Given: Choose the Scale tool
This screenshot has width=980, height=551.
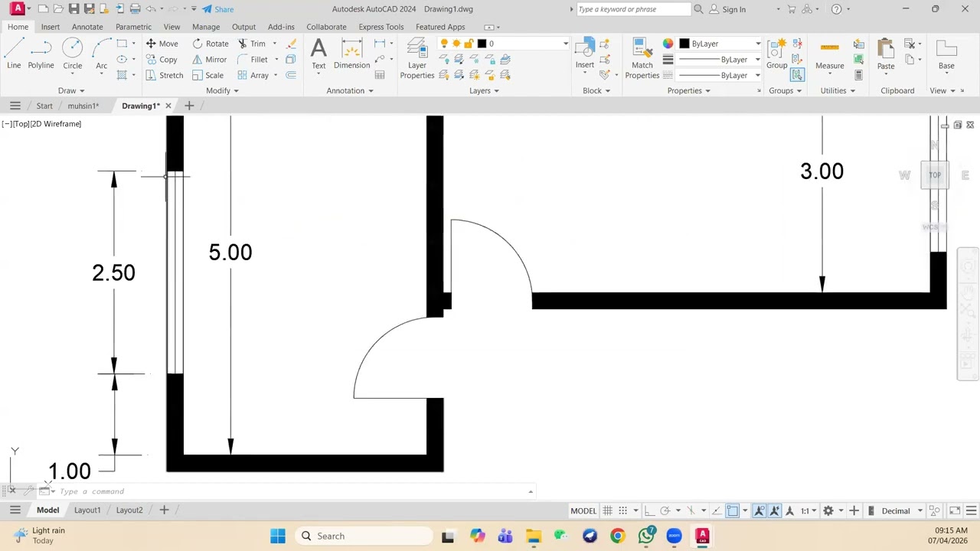Looking at the screenshot, I should tap(208, 75).
